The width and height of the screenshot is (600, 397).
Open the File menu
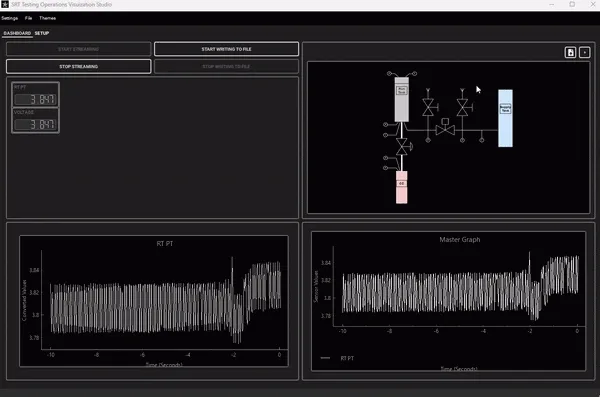click(28, 18)
